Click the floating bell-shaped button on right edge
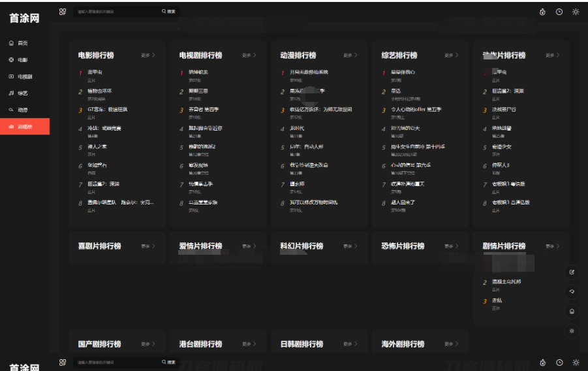 click(x=572, y=312)
